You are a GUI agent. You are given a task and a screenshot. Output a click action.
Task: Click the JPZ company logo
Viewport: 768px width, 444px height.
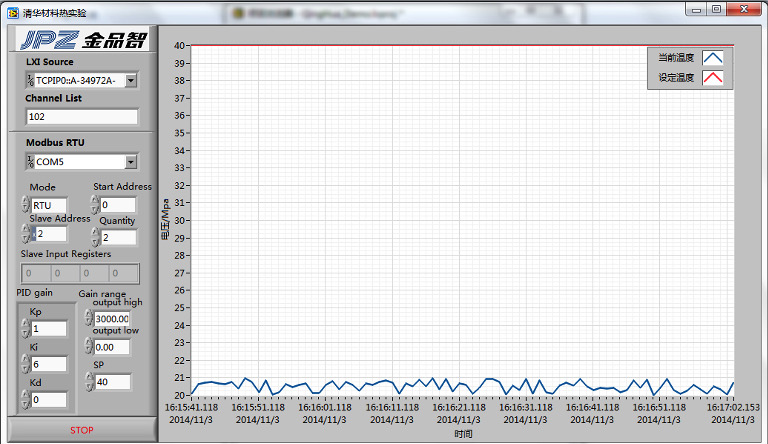point(80,40)
